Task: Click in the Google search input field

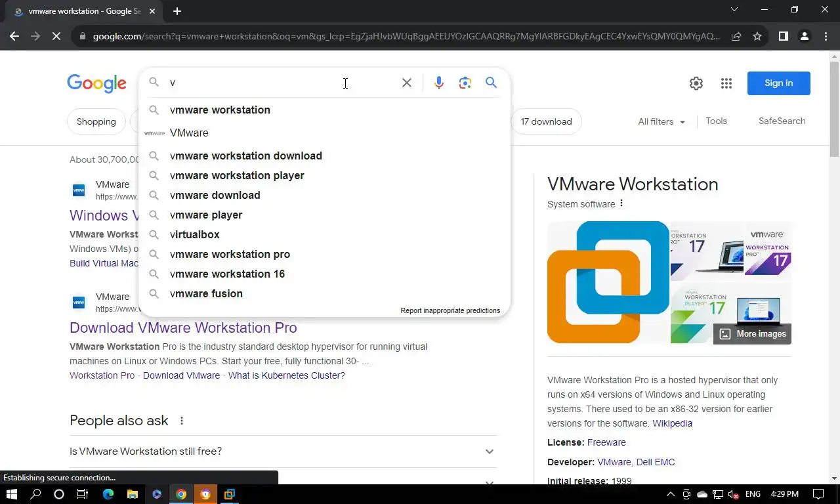Action: (x=282, y=83)
